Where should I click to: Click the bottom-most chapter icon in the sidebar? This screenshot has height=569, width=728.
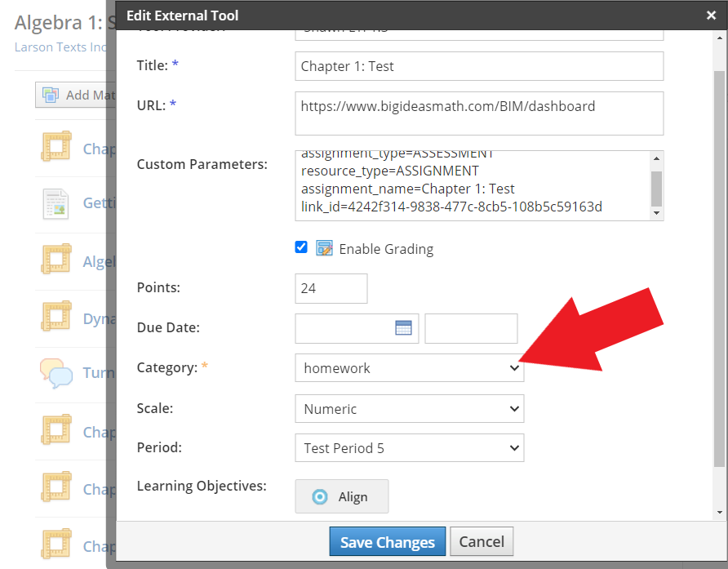pyautogui.click(x=55, y=545)
